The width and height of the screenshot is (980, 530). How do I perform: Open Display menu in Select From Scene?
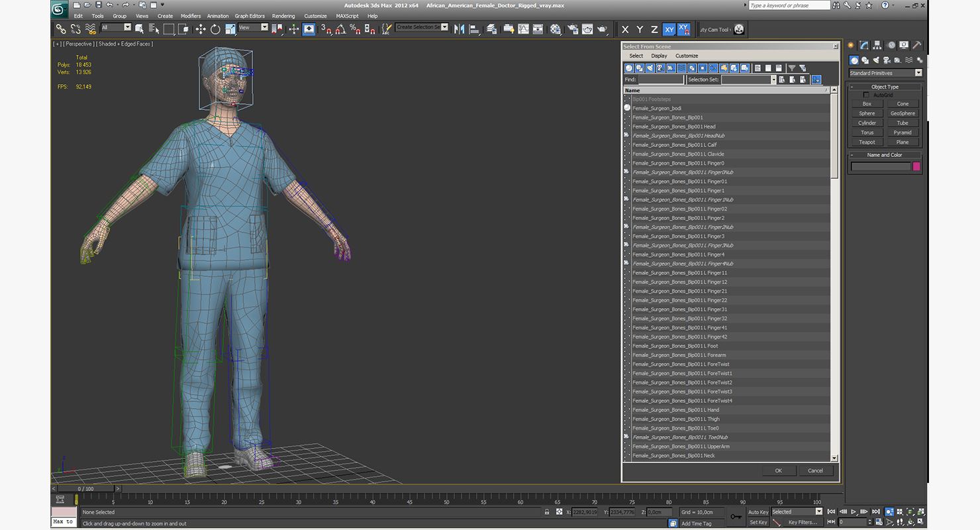(x=659, y=56)
